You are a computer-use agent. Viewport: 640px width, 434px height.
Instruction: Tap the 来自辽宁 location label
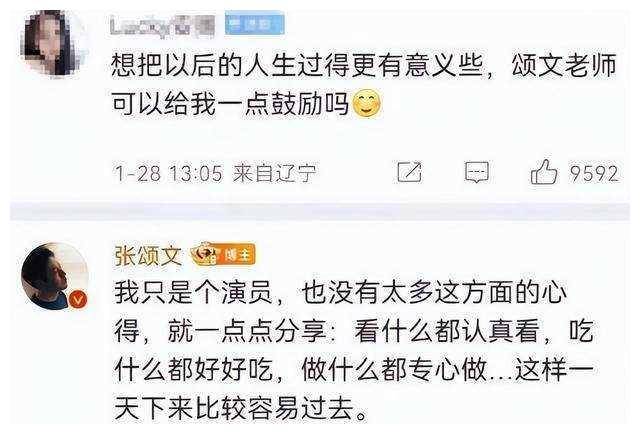tap(274, 173)
